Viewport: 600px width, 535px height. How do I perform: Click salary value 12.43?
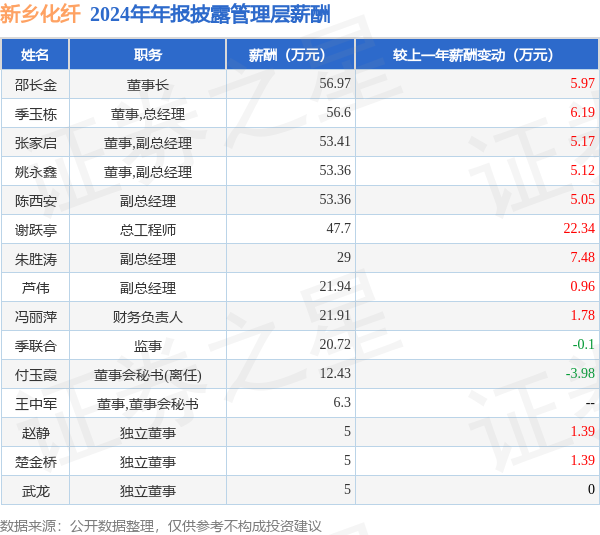[x=335, y=373]
